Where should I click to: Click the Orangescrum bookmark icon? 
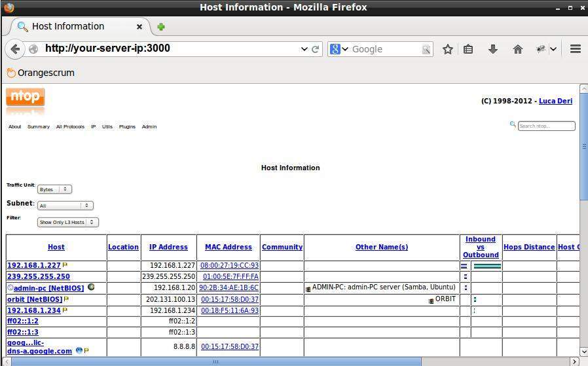[x=11, y=73]
